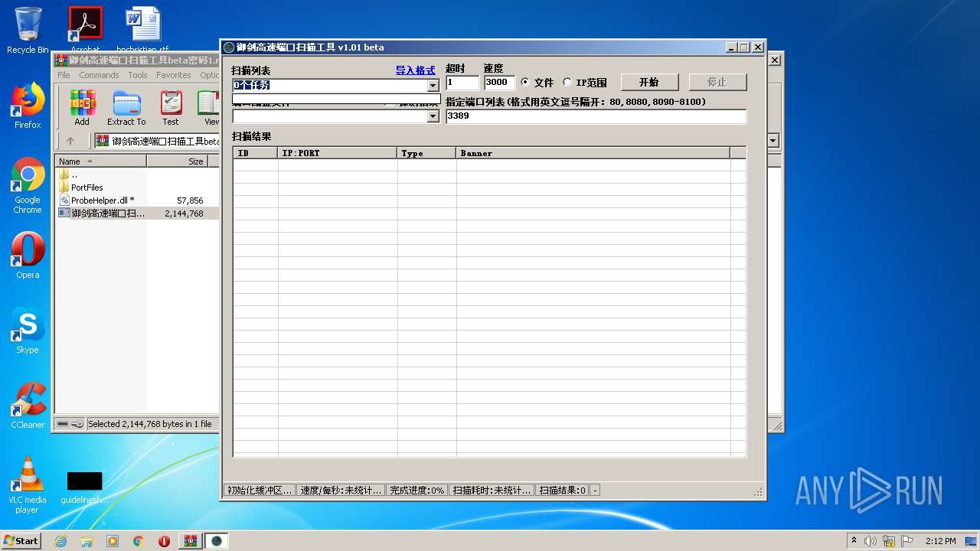
Task: Sort WinRAR files by Size column
Action: (x=178, y=161)
